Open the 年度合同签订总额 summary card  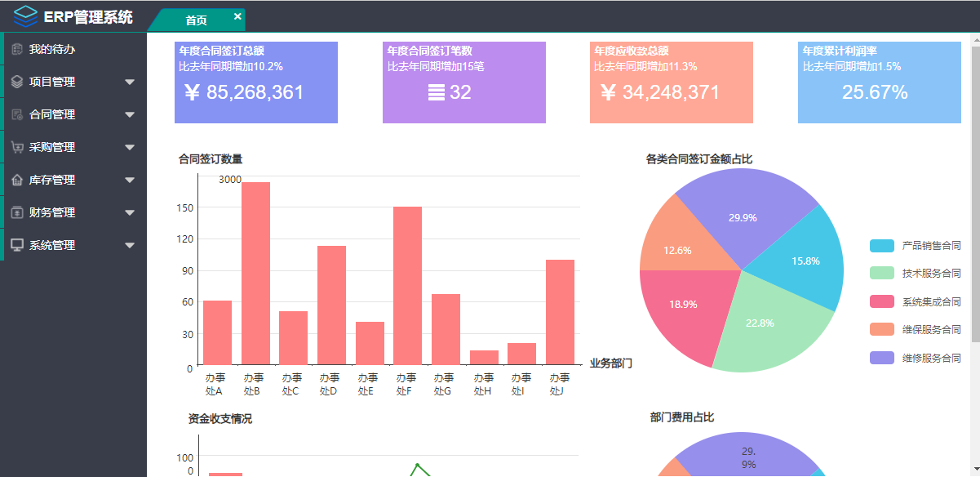[256, 82]
